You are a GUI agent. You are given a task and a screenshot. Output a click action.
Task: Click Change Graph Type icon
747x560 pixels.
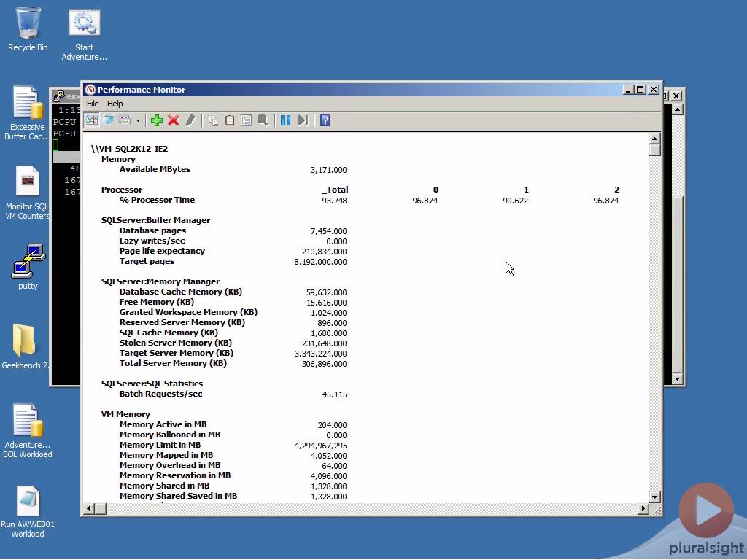pos(125,120)
